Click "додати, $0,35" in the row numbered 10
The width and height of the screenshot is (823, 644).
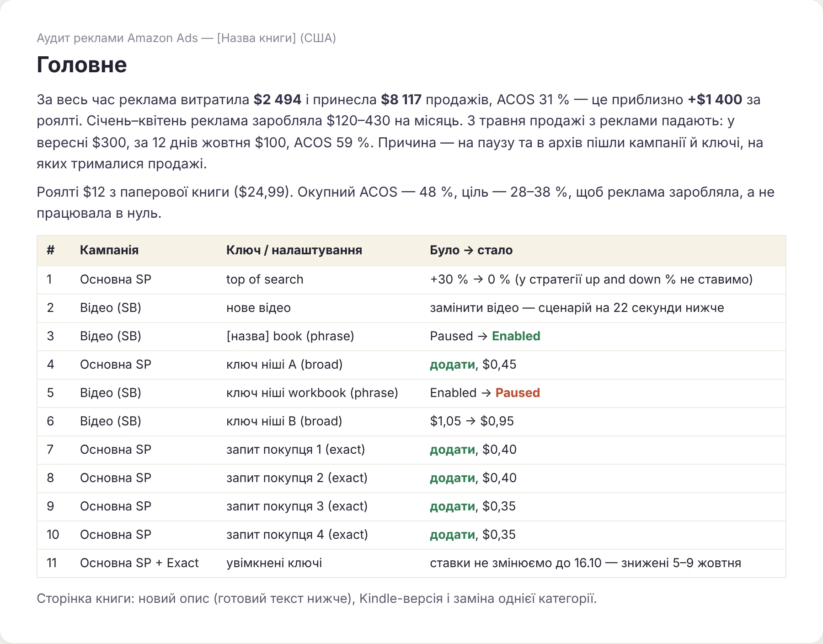point(473,535)
